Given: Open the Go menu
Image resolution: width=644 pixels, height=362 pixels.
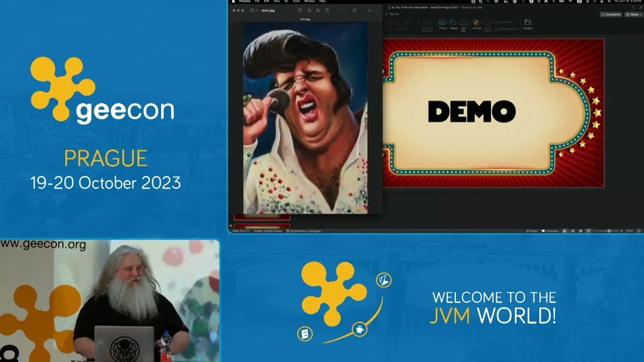Looking at the screenshot, I should pyautogui.click(x=286, y=2).
